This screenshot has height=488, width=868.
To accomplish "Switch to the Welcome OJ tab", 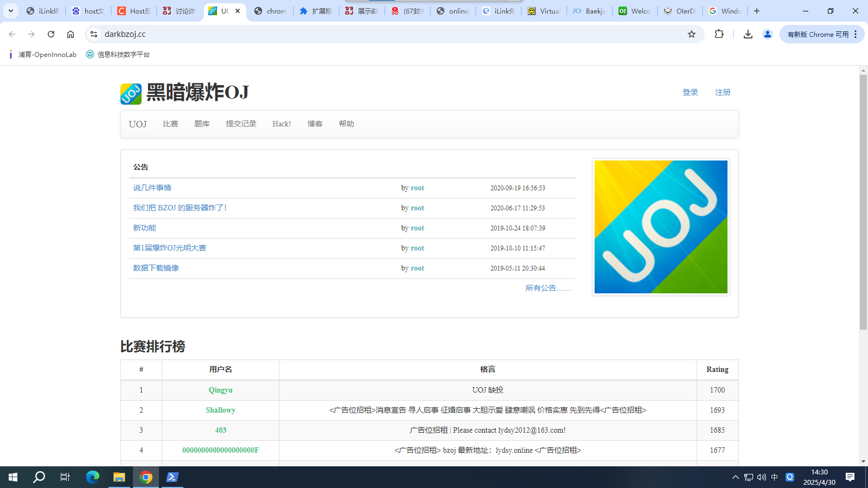I will click(636, 11).
